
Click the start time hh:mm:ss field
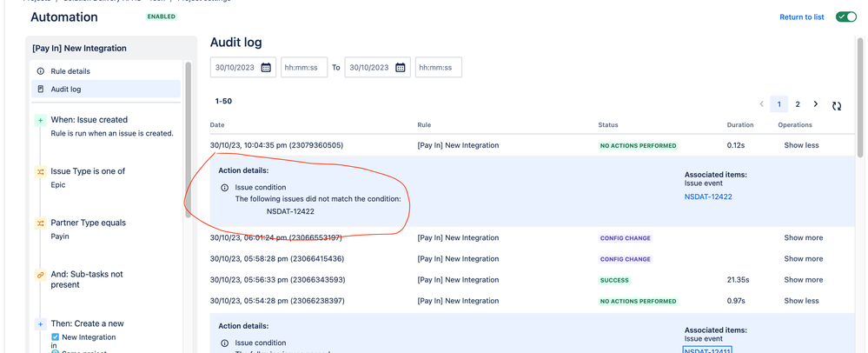click(304, 68)
